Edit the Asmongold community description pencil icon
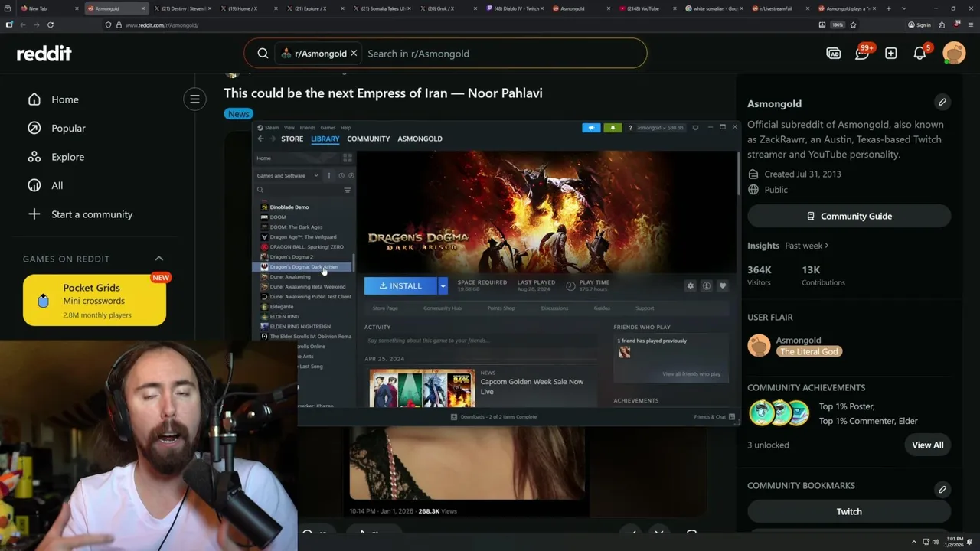 (x=942, y=102)
